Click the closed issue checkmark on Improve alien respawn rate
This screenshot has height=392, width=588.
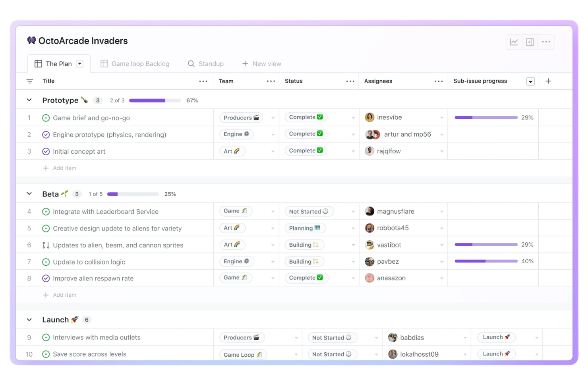[x=46, y=278]
